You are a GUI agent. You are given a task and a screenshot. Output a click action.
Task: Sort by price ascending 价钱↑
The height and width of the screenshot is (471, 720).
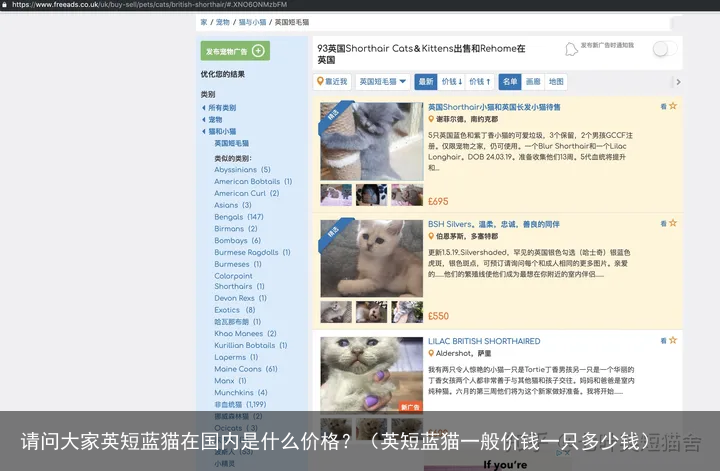tap(480, 82)
